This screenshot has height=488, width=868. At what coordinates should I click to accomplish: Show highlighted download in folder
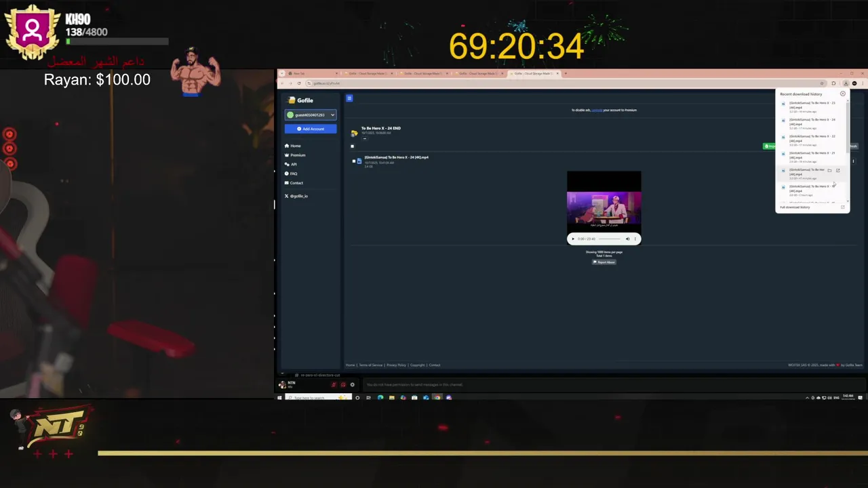[829, 170]
